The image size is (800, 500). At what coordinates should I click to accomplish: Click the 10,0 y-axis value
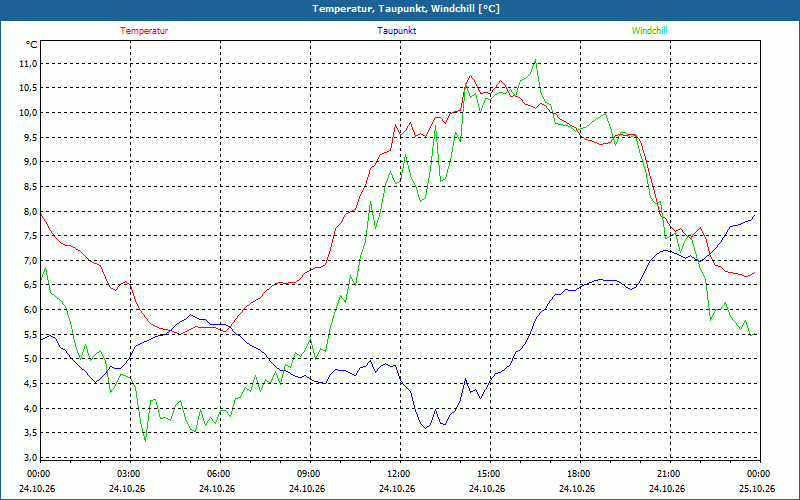tap(28, 113)
